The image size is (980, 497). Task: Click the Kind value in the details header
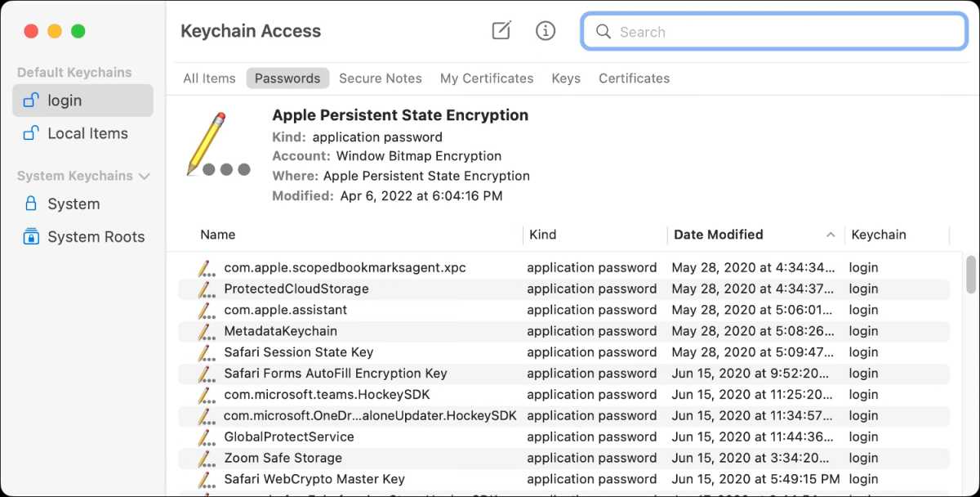pos(377,137)
